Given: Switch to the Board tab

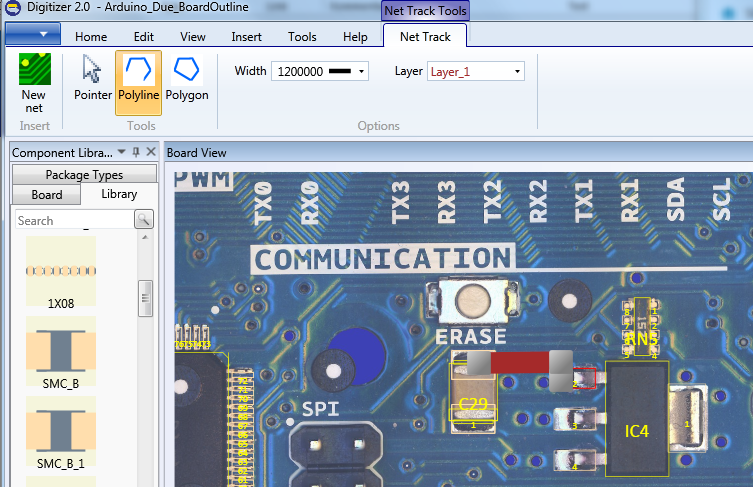Looking at the screenshot, I should pos(47,195).
